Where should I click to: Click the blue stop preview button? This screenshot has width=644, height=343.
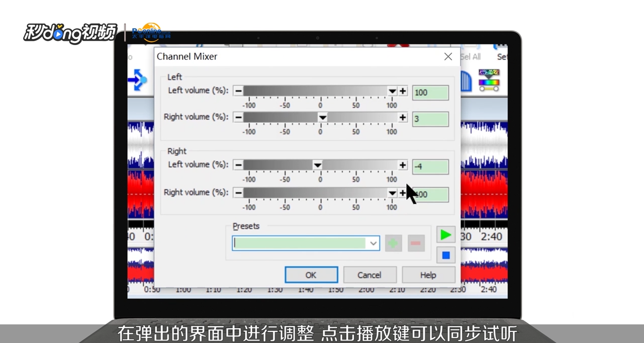(x=445, y=255)
